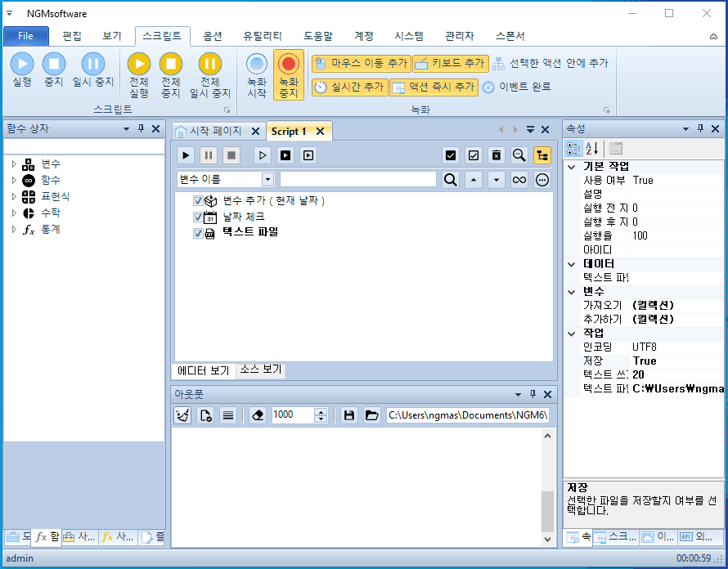Click the blue 중지 stop button
This screenshot has height=569, width=728.
(54, 69)
